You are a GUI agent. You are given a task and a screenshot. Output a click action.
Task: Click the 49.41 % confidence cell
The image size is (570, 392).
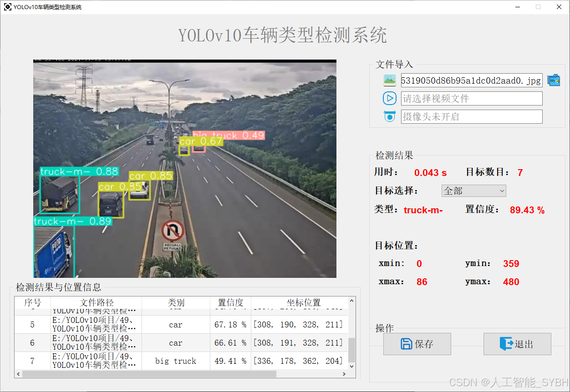230,361
